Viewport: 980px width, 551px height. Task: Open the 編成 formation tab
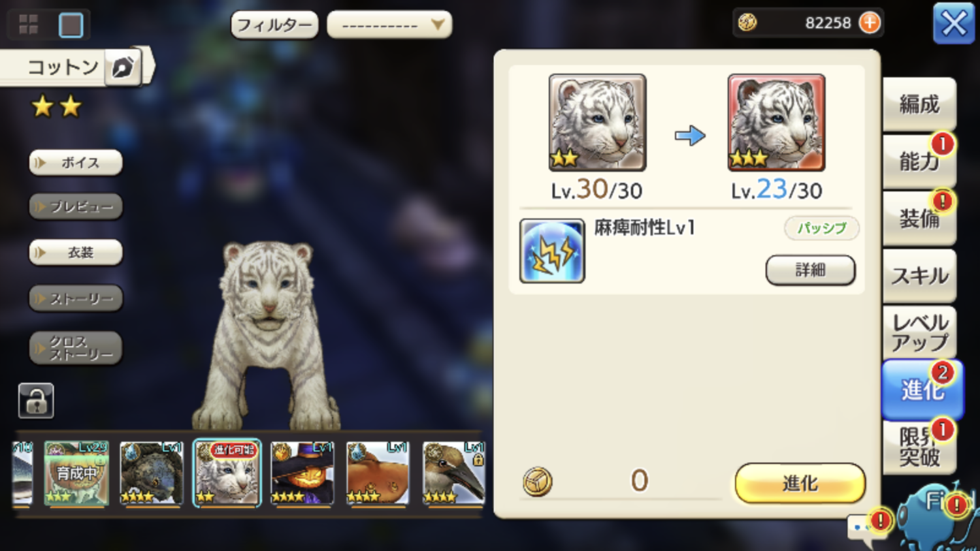[919, 104]
